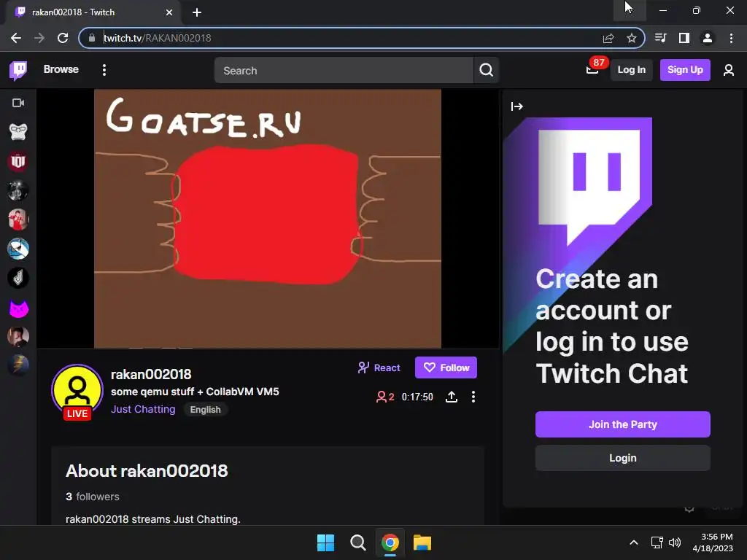Viewport: 747px width, 560px height.
Task: Open the gorilla-face channel avatar in sidebar
Action: (18, 132)
